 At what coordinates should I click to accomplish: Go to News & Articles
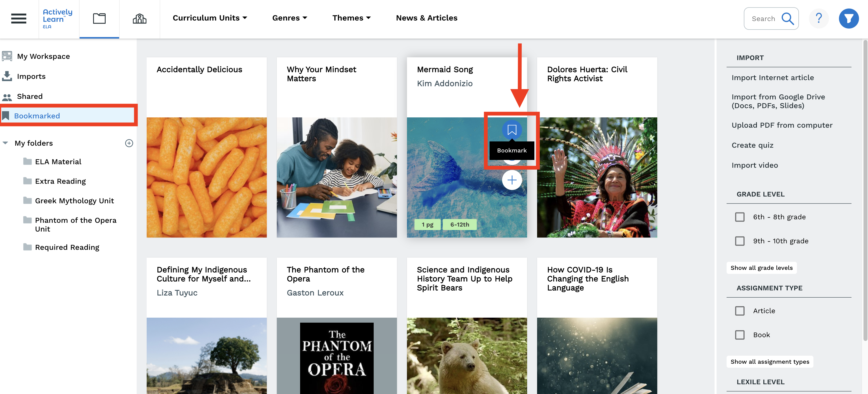pyautogui.click(x=426, y=18)
